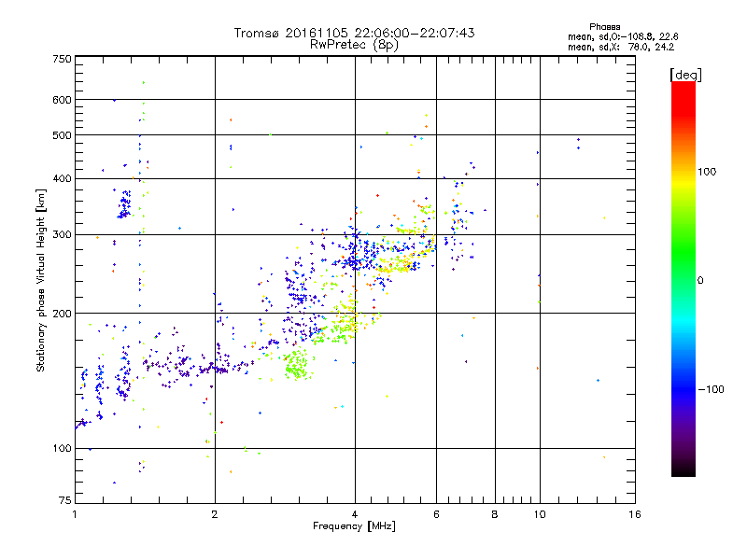Click the y-axis tick label "750"
Viewport: 747px width, 560px height.
pos(62,59)
